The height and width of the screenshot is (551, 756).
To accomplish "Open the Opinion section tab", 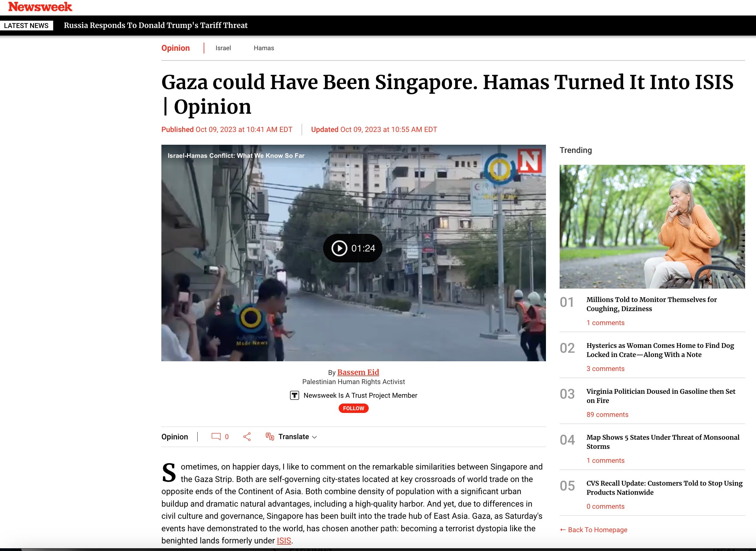I will tap(175, 48).
